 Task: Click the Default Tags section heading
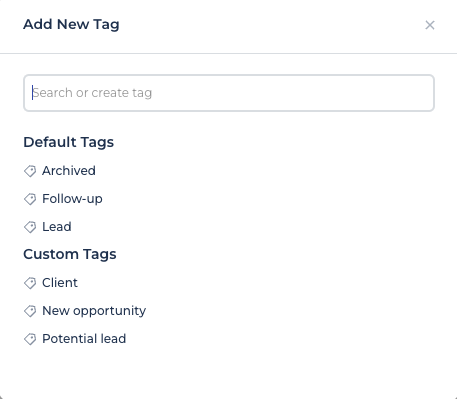(x=69, y=142)
